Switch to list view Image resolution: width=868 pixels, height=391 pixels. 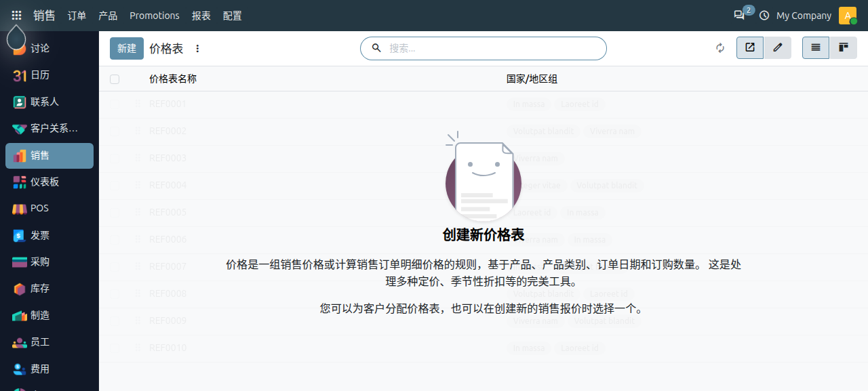(816, 47)
